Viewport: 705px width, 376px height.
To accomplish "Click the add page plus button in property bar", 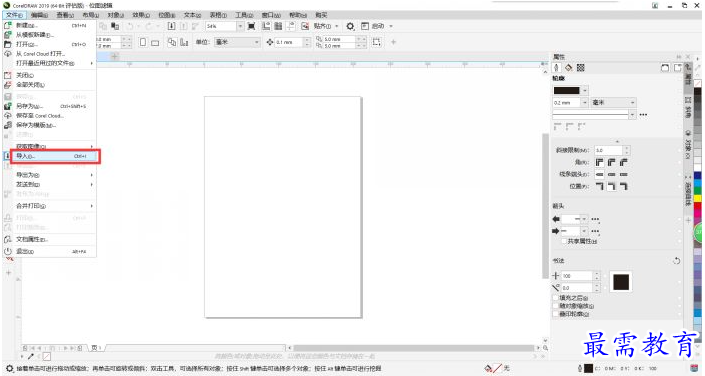I will (x=393, y=42).
